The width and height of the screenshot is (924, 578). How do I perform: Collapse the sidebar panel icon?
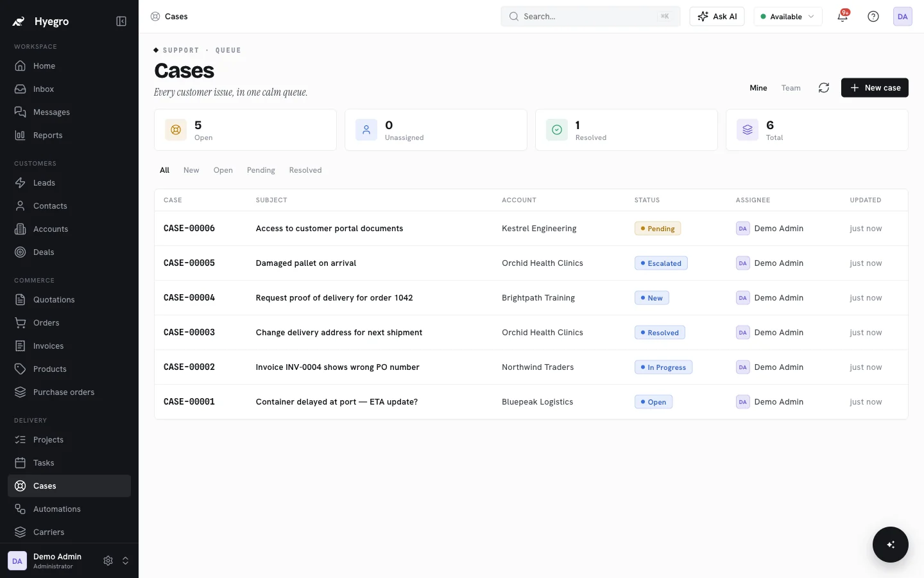(x=121, y=21)
